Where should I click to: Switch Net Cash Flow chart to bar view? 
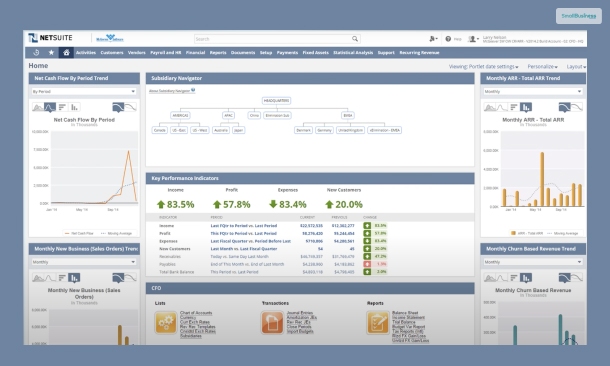(75, 107)
